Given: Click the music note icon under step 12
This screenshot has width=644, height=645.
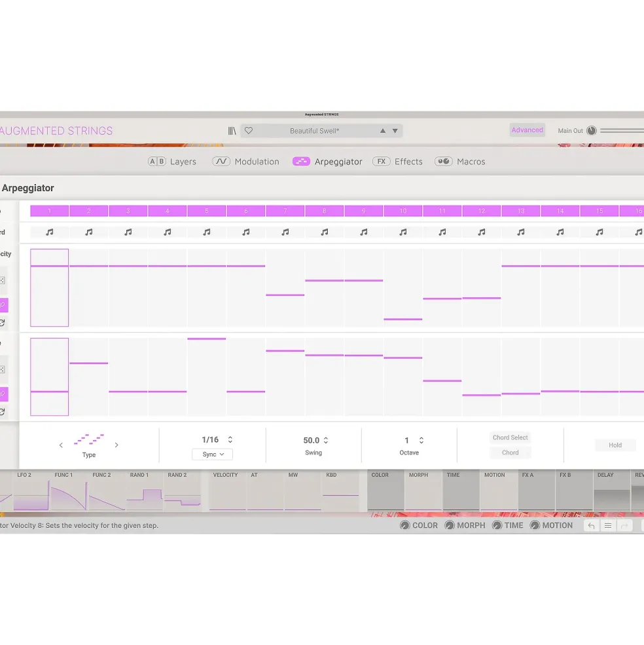Looking at the screenshot, I should click(x=482, y=232).
